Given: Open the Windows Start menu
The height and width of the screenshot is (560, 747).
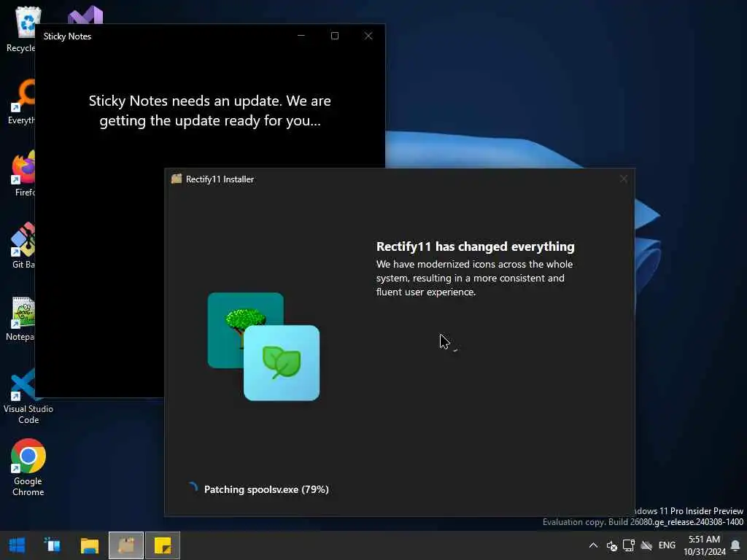Looking at the screenshot, I should [x=18, y=545].
